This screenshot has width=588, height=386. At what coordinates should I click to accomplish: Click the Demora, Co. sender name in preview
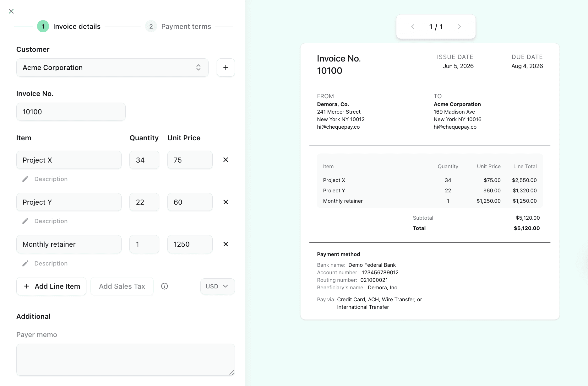click(x=333, y=104)
